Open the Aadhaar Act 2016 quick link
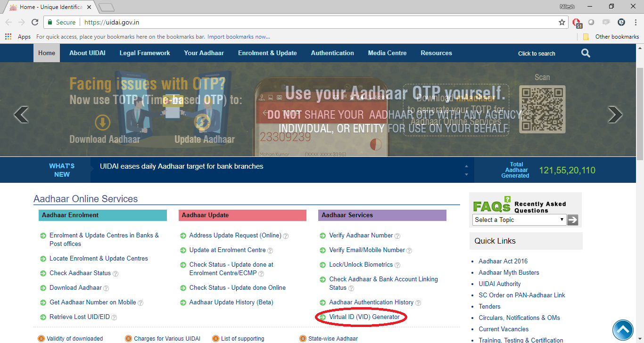644x343 pixels. pos(503,261)
